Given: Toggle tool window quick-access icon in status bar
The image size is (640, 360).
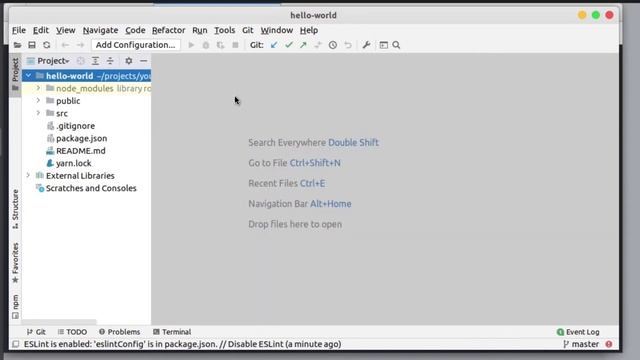Looking at the screenshot, I should click(x=16, y=344).
